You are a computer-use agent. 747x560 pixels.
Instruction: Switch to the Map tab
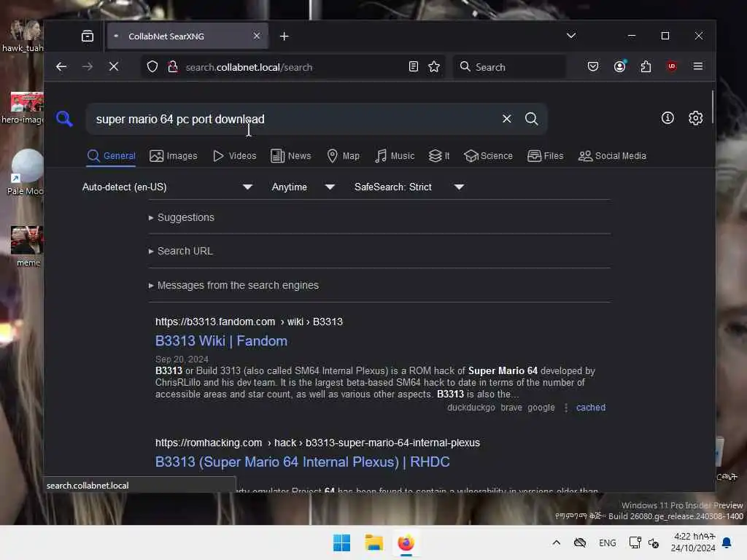pos(343,156)
